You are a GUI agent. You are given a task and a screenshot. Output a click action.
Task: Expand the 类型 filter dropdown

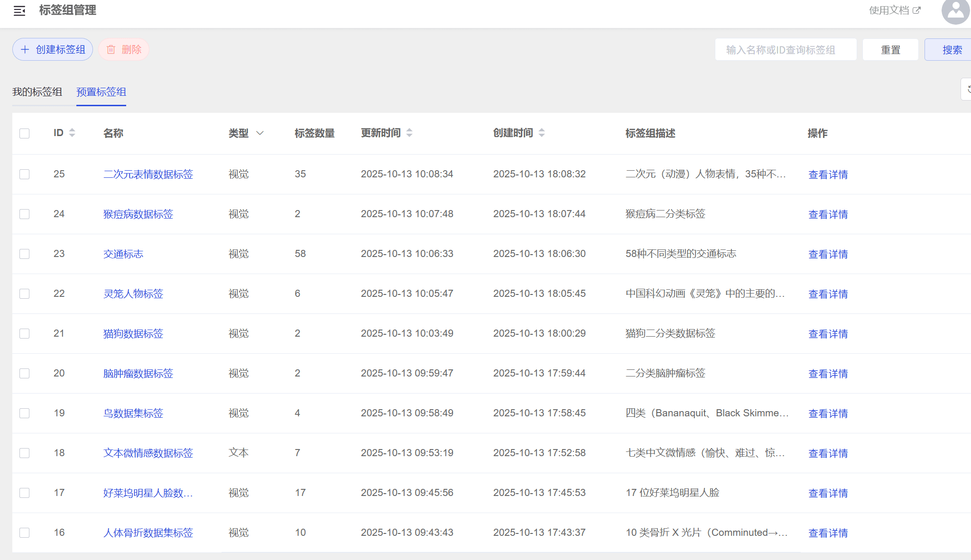click(259, 133)
